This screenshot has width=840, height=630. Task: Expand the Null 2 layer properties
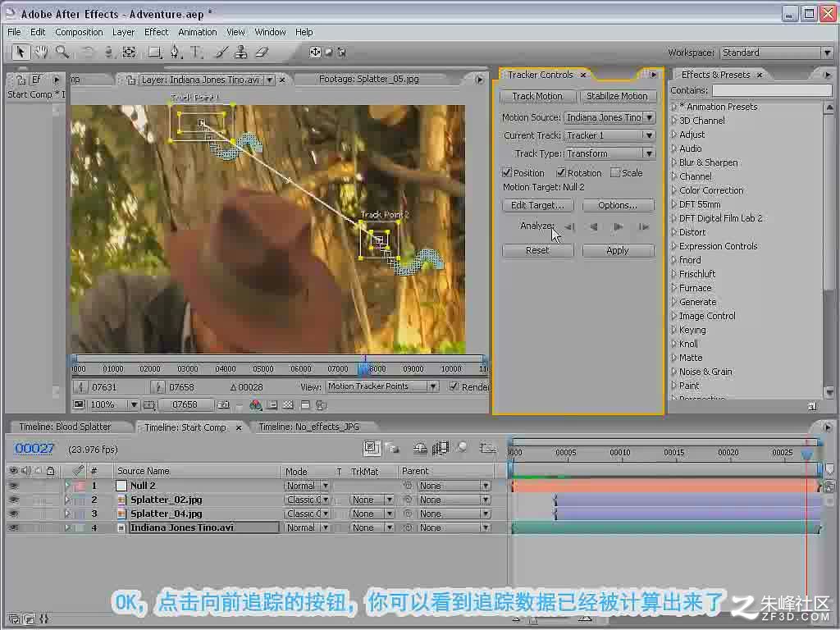[67, 486]
